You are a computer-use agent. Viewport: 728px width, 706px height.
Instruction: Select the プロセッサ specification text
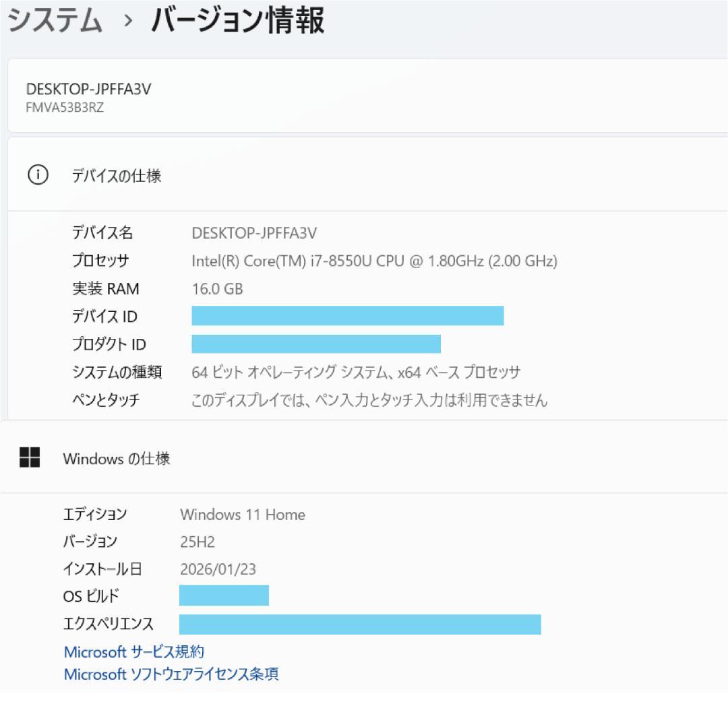pos(375,261)
